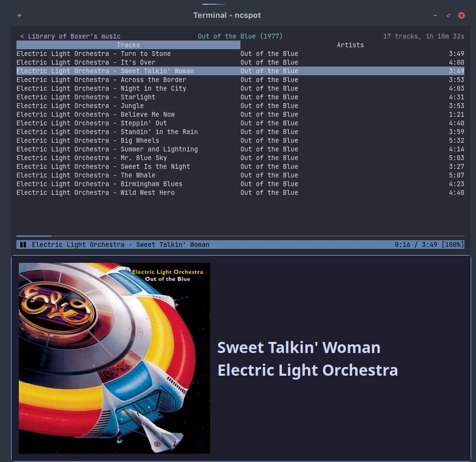Click album name in the Mr. Blue Sky row
476x462 pixels.
pyautogui.click(x=269, y=158)
